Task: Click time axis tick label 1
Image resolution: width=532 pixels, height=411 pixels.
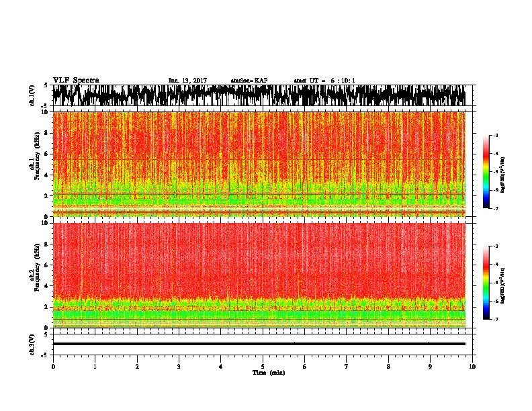Action: tap(95, 367)
